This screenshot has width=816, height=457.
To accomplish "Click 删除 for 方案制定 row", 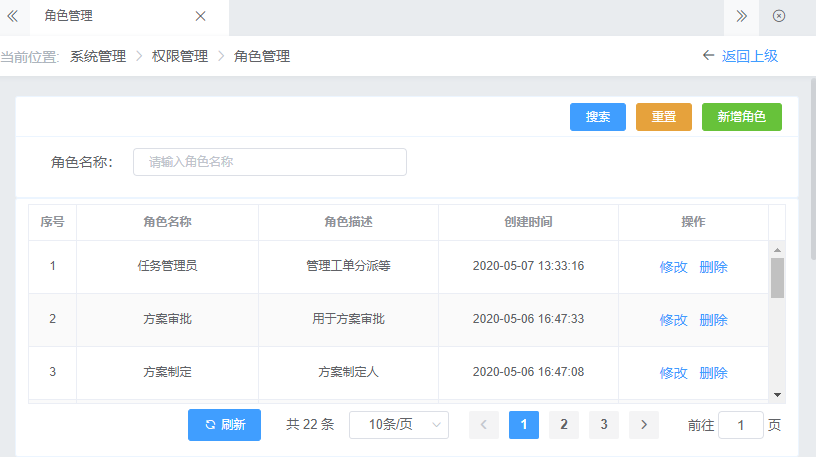I will [713, 373].
